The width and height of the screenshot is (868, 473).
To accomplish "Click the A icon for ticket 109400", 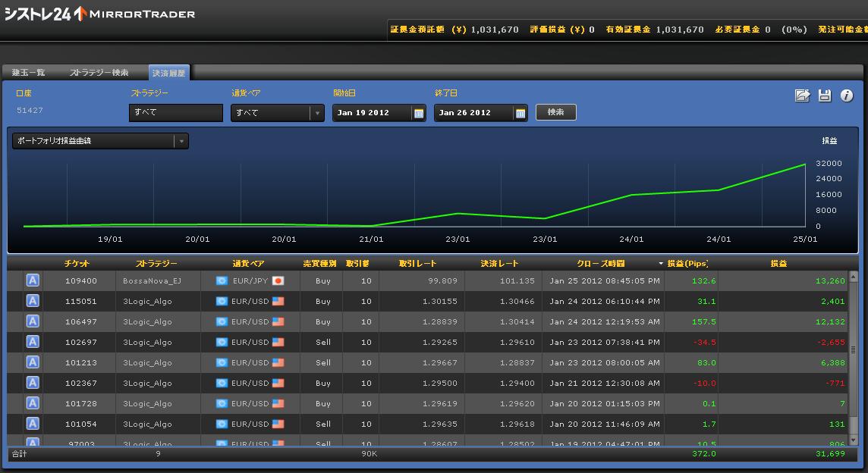I will [33, 280].
